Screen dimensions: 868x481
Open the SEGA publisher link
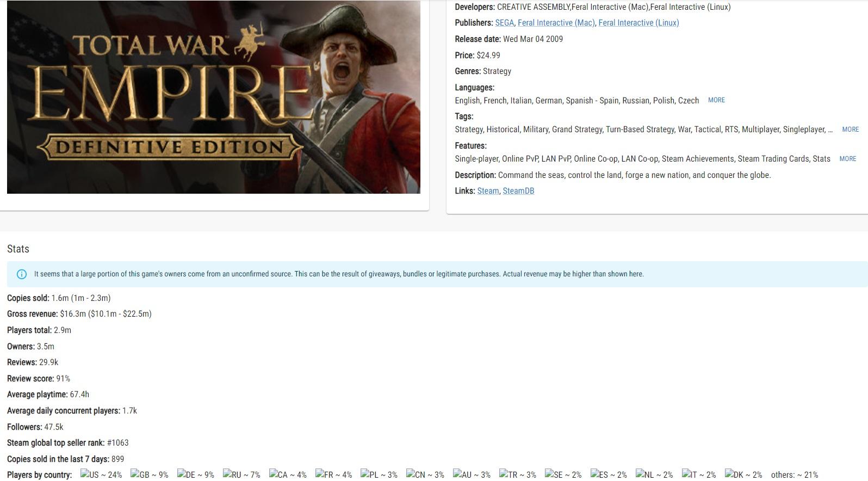coord(504,23)
